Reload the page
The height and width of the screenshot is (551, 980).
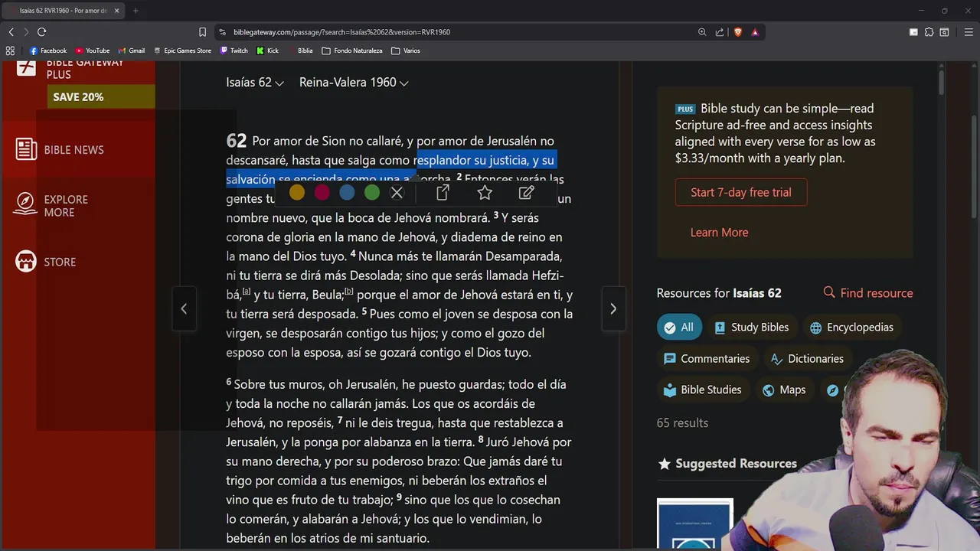coord(41,32)
